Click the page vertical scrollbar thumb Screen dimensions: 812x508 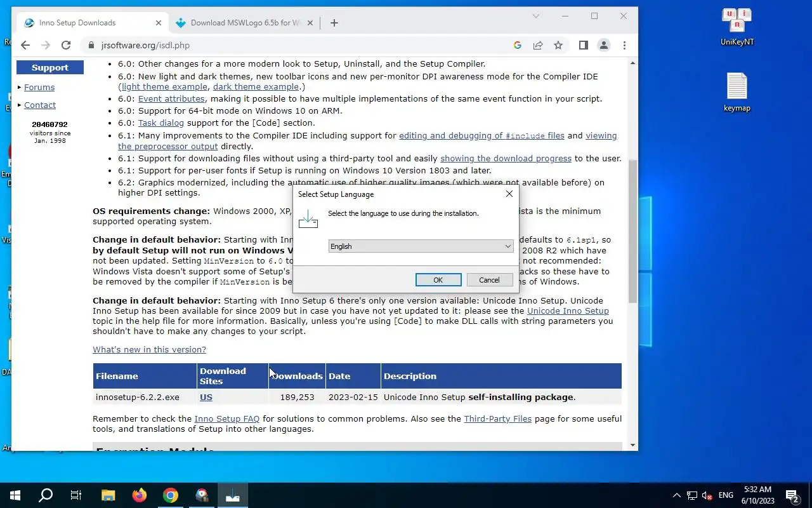(x=632, y=230)
